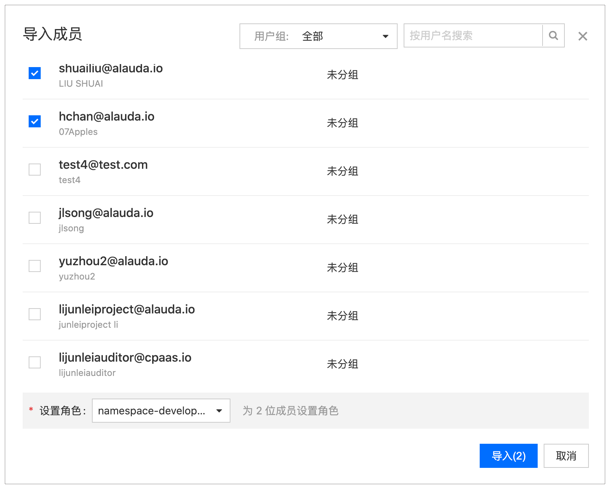Click the 导入(2) button
Viewport: 610px width, 488px height.
pyautogui.click(x=508, y=456)
